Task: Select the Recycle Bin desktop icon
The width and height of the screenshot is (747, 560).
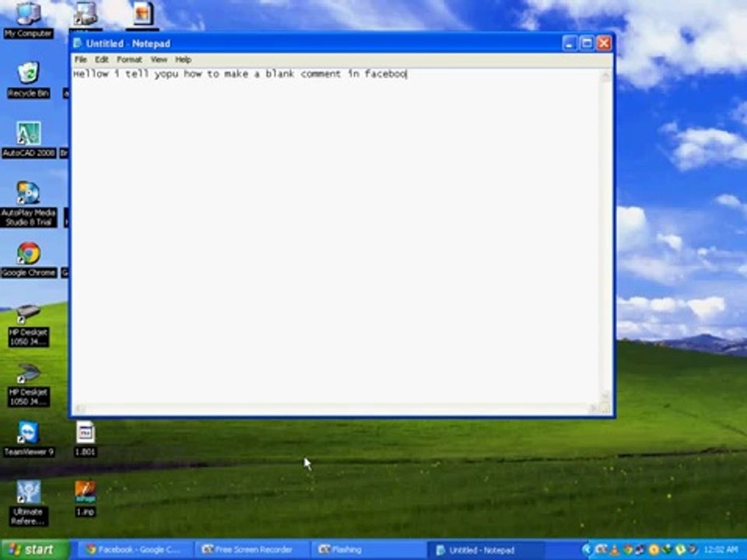Action: click(x=28, y=80)
